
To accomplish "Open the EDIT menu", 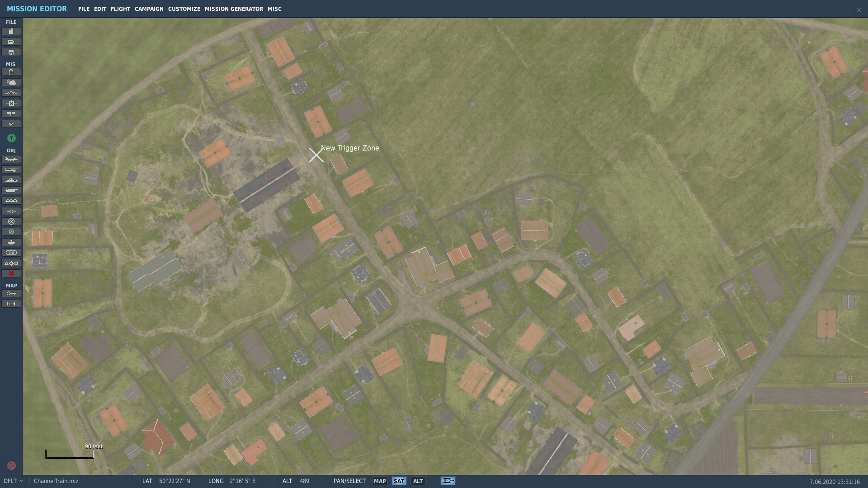I will click(100, 9).
